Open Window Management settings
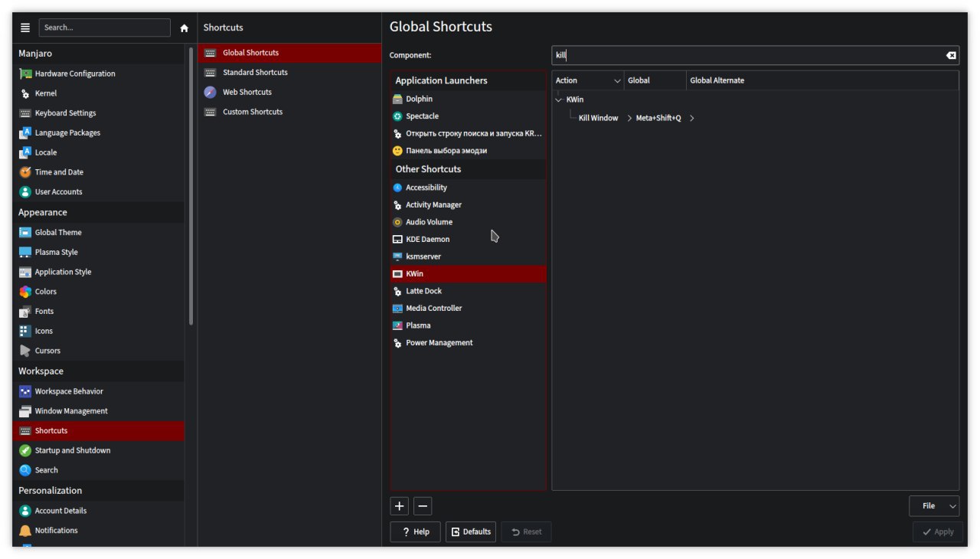Screen dimensions: 980x559 point(98,411)
